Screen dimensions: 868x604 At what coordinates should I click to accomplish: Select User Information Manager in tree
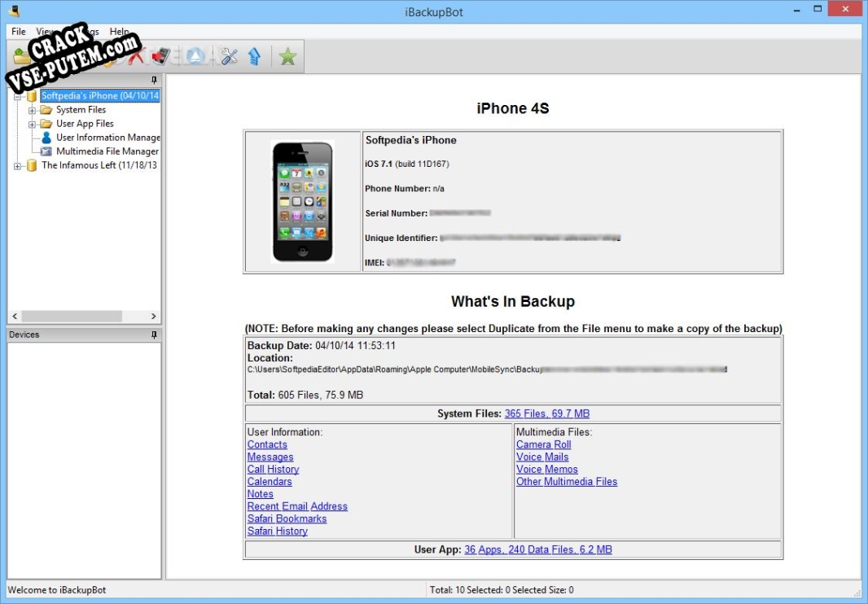coord(107,138)
